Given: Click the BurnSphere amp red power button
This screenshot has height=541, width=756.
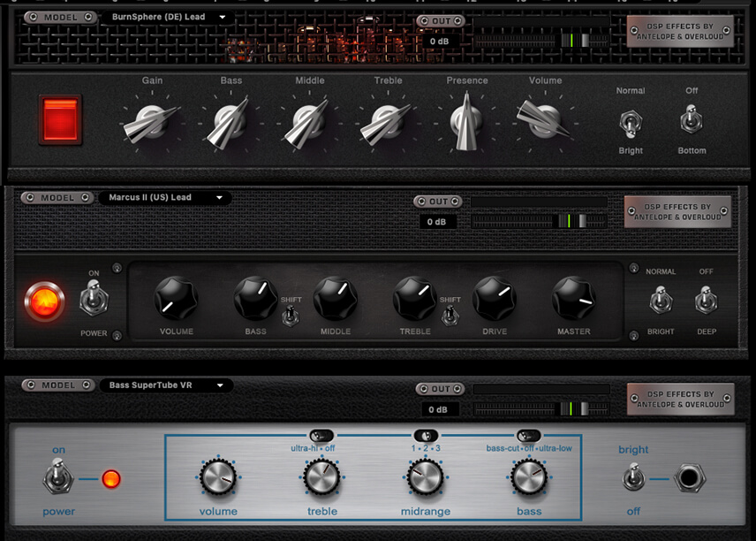Looking at the screenshot, I should (x=60, y=120).
